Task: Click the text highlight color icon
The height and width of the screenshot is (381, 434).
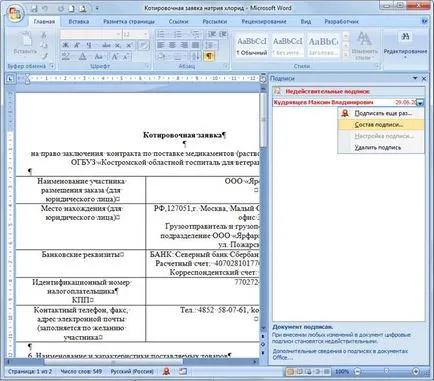Action: (x=66, y=56)
